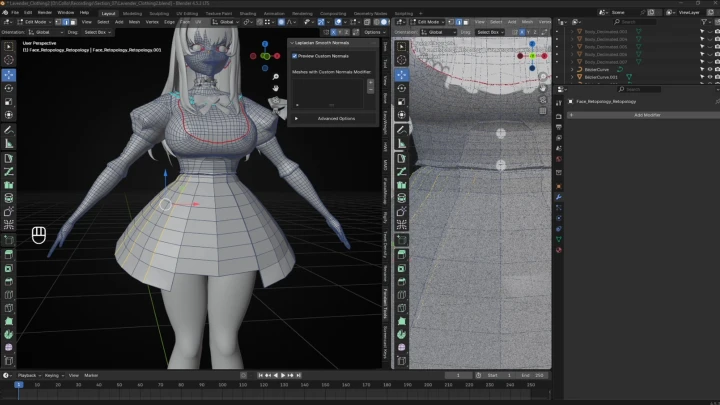Open the Options dropdown in left viewport

click(375, 32)
